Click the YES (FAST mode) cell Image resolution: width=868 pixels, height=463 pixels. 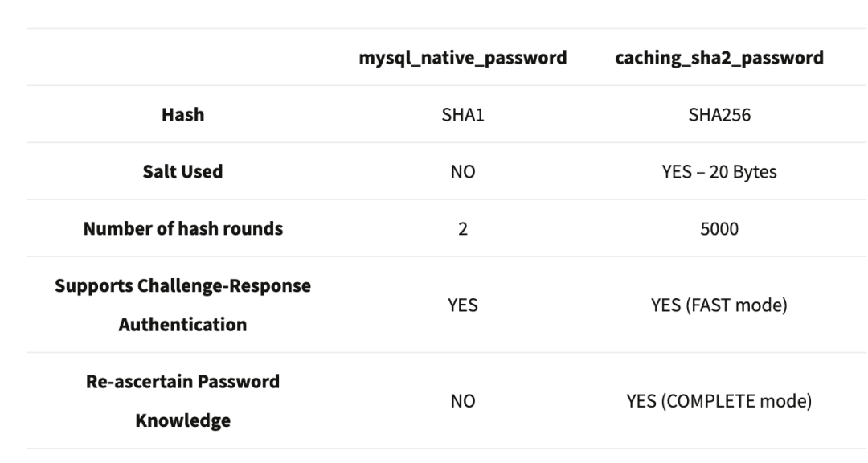(719, 305)
